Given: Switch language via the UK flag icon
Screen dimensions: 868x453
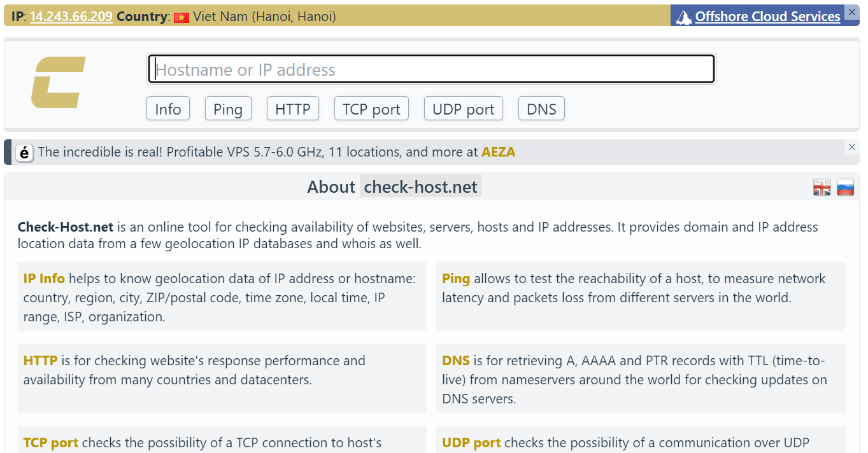Looking at the screenshot, I should click(x=822, y=187).
